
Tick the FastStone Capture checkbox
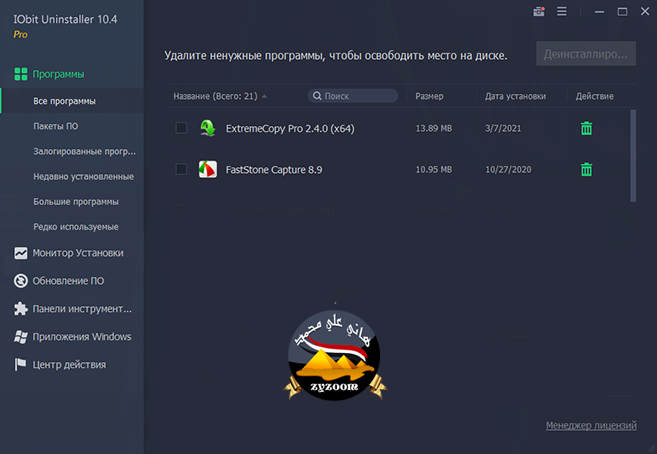[x=181, y=169]
